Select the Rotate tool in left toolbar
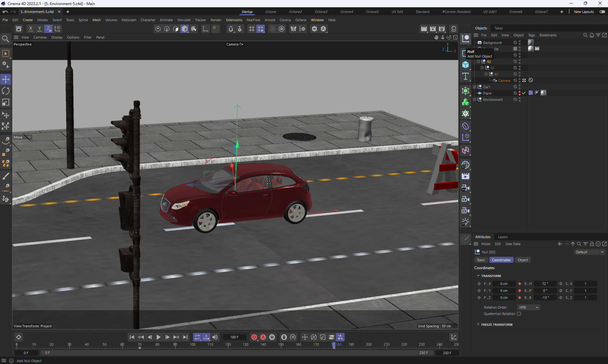The height and width of the screenshot is (364, 608). click(x=6, y=91)
